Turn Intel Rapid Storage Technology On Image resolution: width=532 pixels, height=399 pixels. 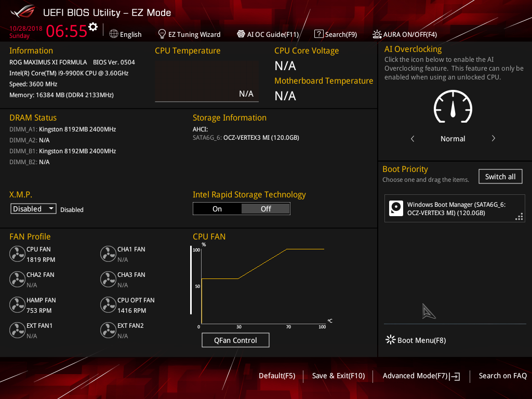[217, 209]
